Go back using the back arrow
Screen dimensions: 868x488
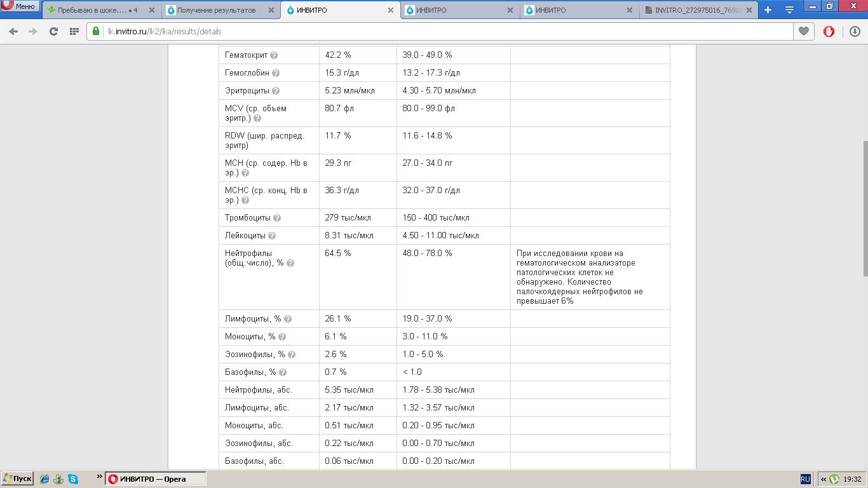pyautogui.click(x=13, y=31)
